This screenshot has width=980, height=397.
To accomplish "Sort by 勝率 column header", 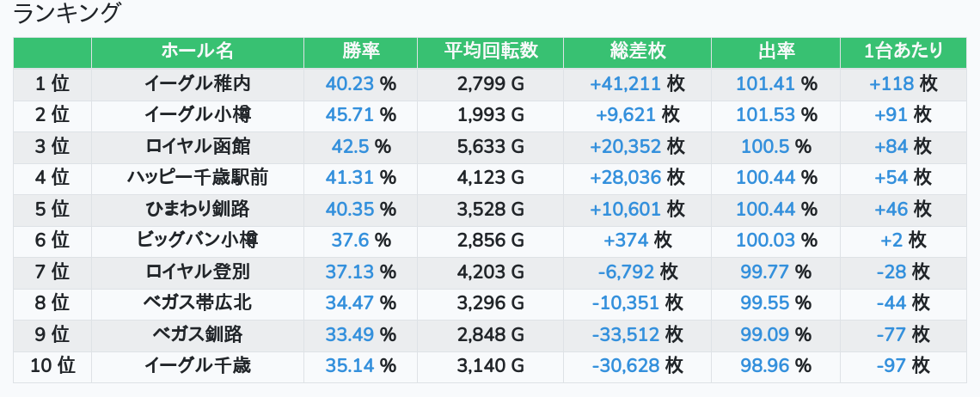I will point(360,52).
